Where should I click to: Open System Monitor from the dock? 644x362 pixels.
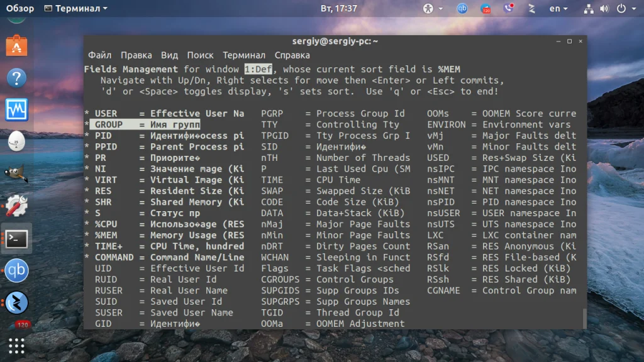16,109
